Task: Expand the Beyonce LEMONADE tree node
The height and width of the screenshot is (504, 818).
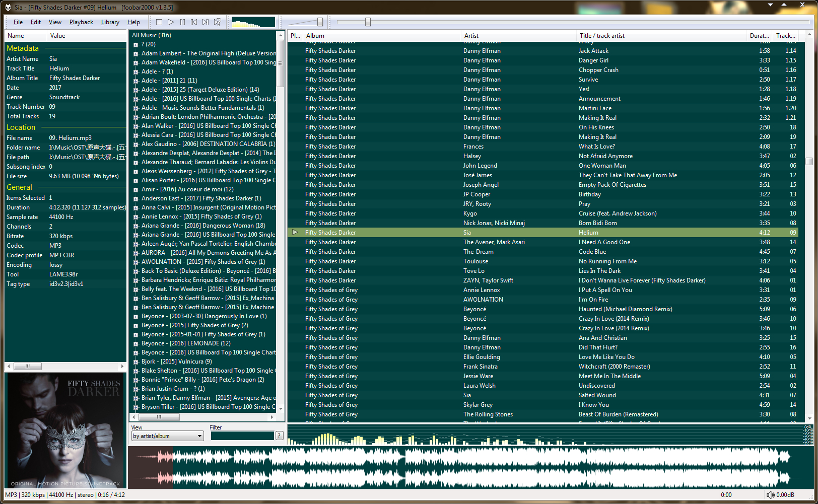Action: pos(136,343)
